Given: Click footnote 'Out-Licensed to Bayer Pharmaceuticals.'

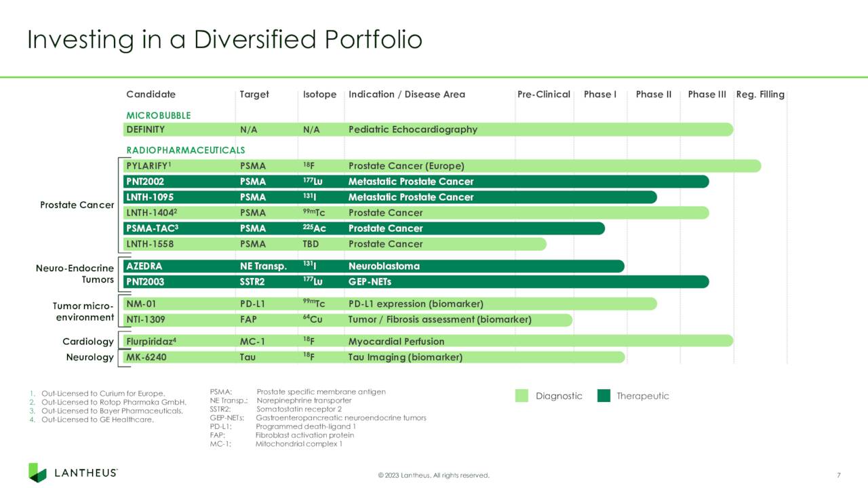Looking at the screenshot, I should pyautogui.click(x=113, y=411).
